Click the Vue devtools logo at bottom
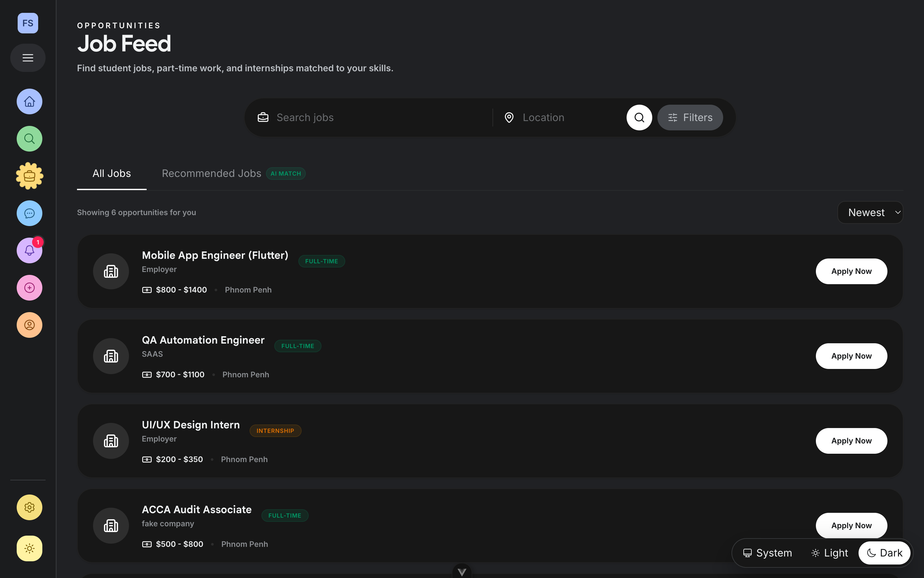 (462, 572)
